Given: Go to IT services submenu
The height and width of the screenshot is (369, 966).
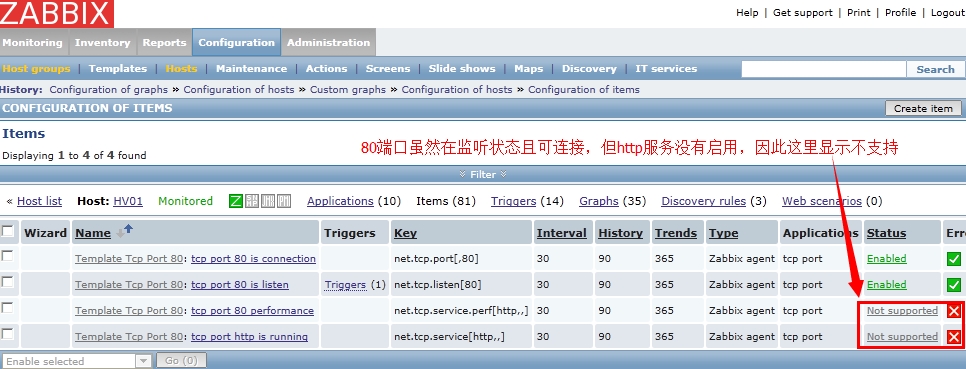Looking at the screenshot, I should (666, 68).
